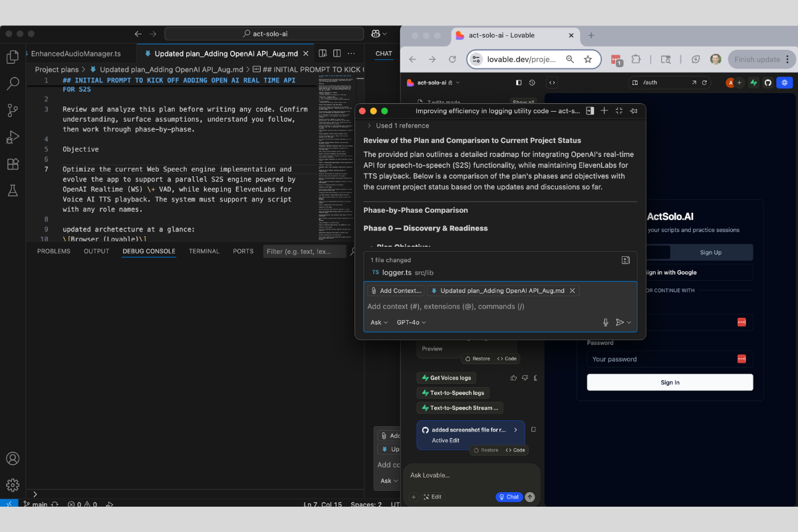The width and height of the screenshot is (798, 532).
Task: Click the pin icon in chat window title bar
Action: pos(634,111)
